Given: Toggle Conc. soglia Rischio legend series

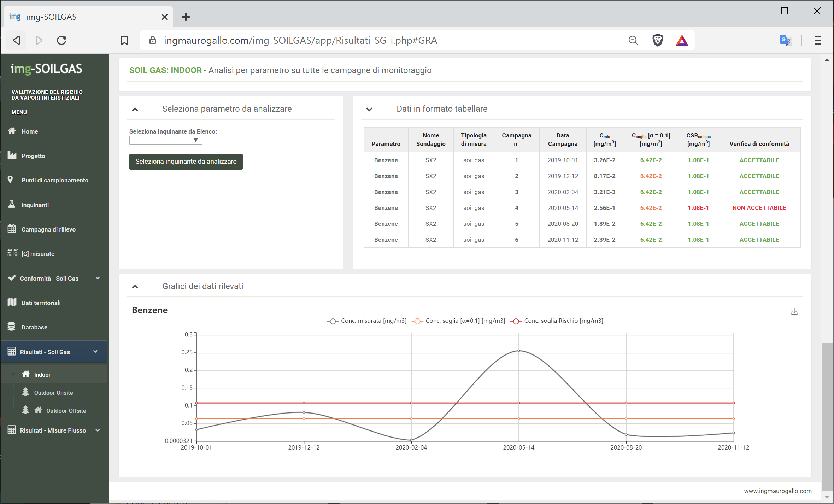Looking at the screenshot, I should click(x=557, y=321).
